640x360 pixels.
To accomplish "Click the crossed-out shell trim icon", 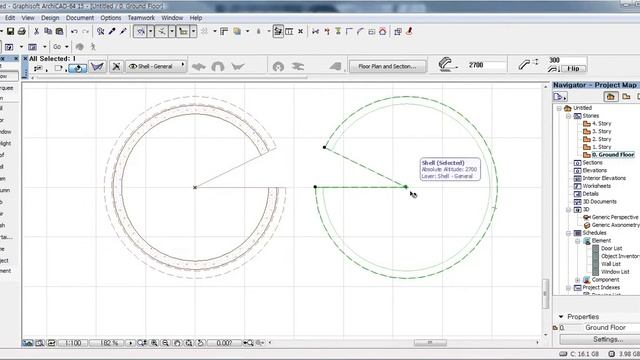I will [116, 67].
